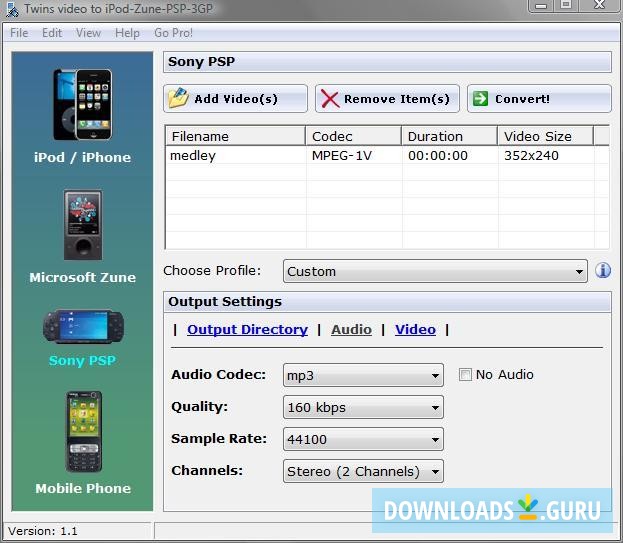Click the '352x240' video size cell

coord(531,155)
